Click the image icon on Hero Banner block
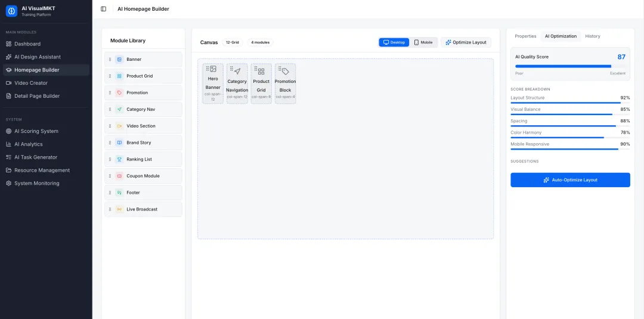 pyautogui.click(x=213, y=69)
